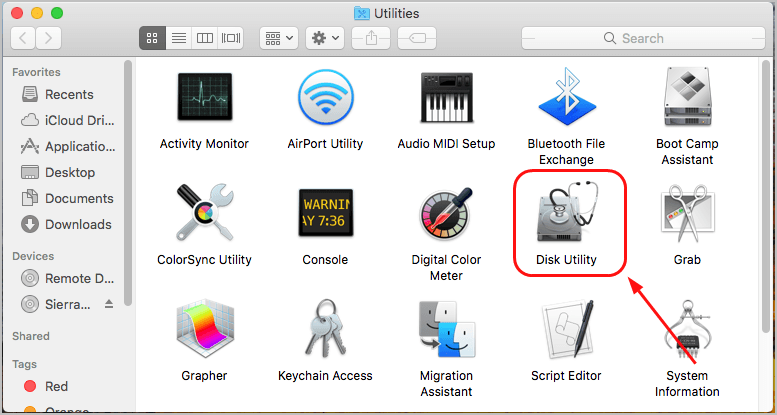Switch to Cover Flow view
This screenshot has width=777, height=415.
(231, 38)
